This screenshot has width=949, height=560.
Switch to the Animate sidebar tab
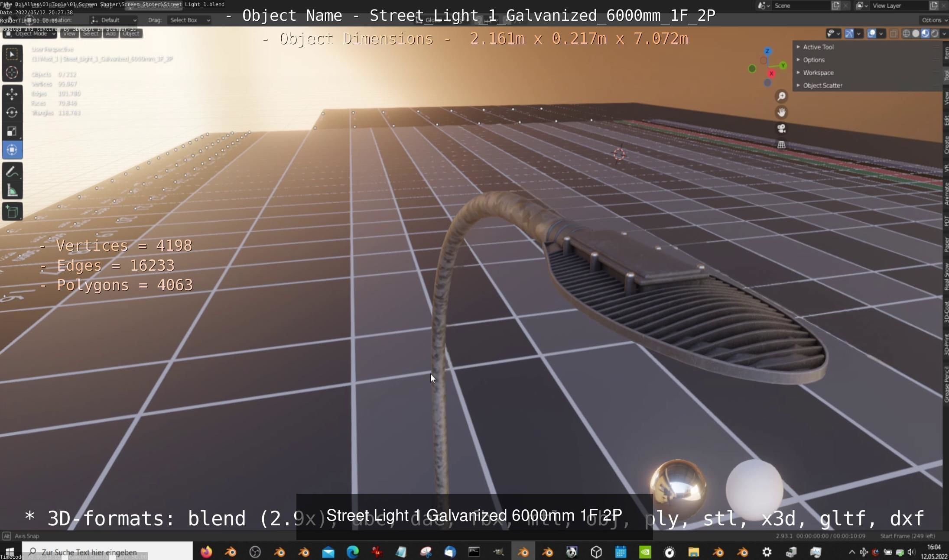pos(946,194)
